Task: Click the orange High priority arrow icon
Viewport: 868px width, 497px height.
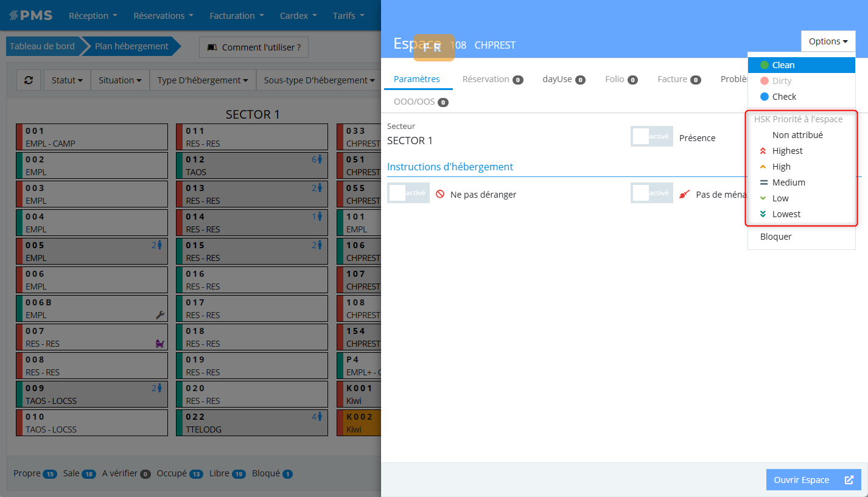Action: click(763, 167)
